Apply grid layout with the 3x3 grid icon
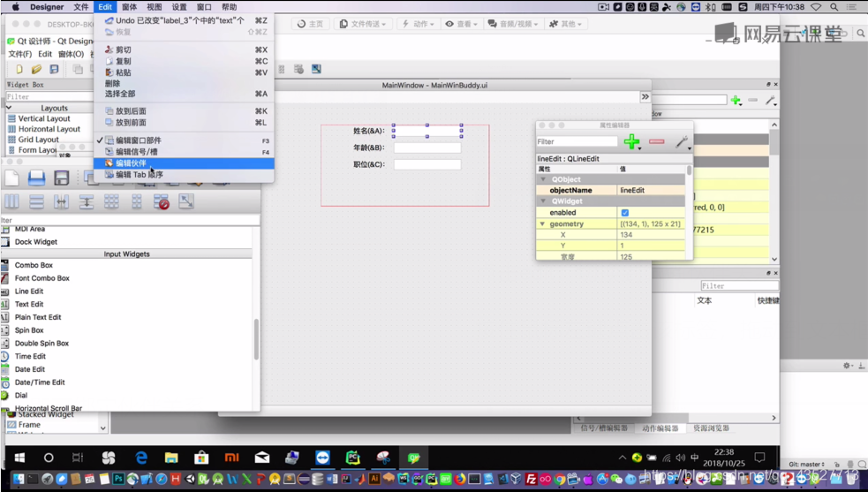The width and height of the screenshot is (868, 492). pos(111,201)
